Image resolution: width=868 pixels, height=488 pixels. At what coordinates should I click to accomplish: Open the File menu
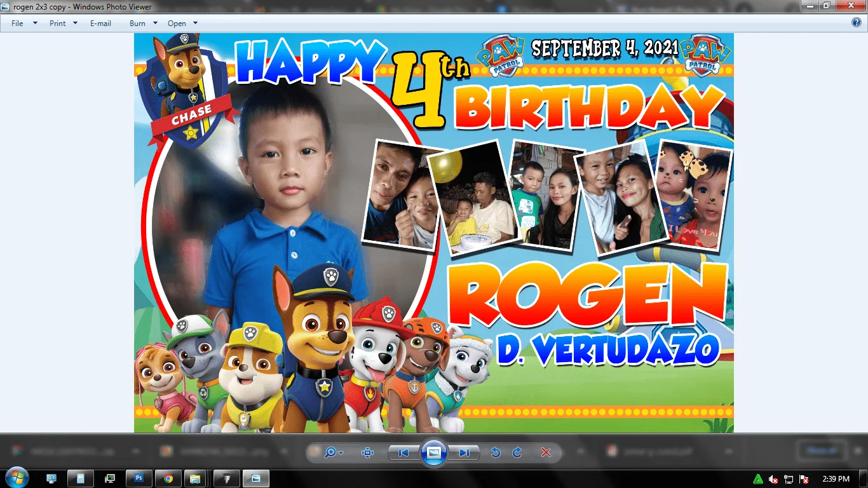[x=17, y=23]
